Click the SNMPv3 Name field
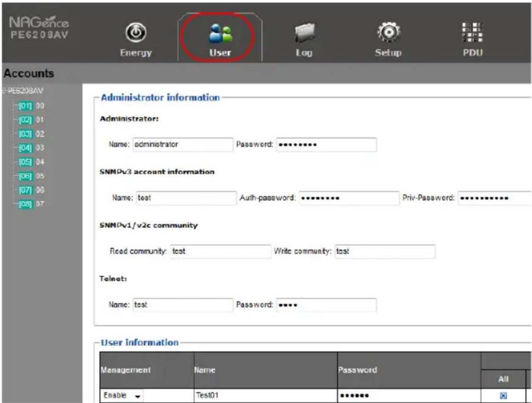Viewport: 532px width, 403px height. coord(186,198)
